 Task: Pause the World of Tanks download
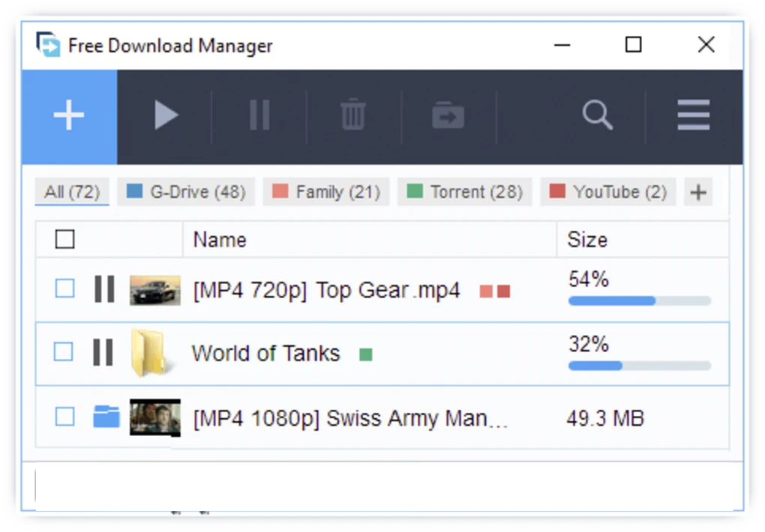[103, 352]
